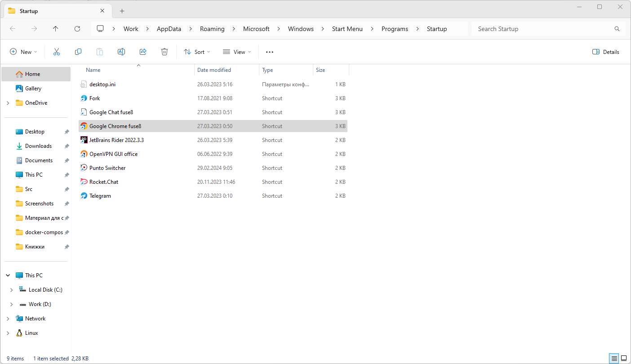Click the Roaming breadcrumb segment

point(212,29)
